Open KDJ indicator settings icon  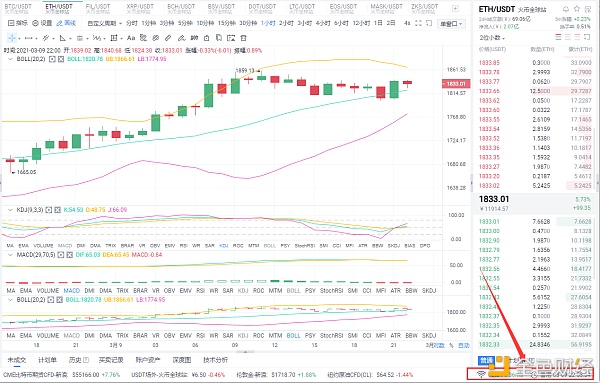point(49,210)
